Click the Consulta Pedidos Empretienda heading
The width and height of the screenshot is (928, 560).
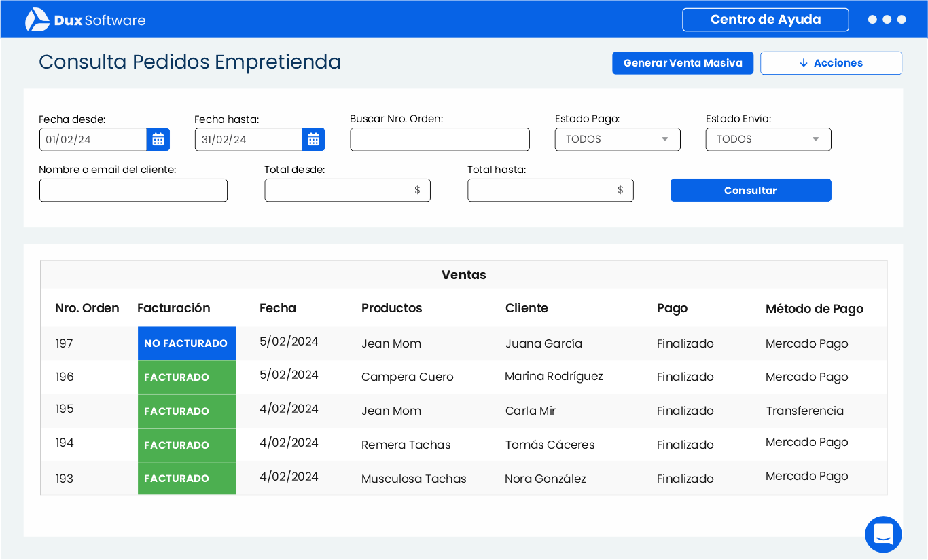point(190,62)
